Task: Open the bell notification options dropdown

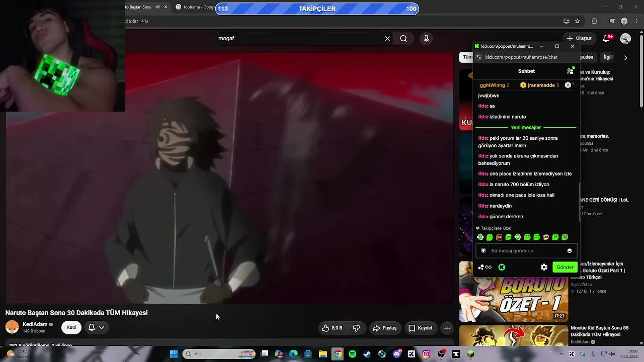Action: pyautogui.click(x=102, y=328)
